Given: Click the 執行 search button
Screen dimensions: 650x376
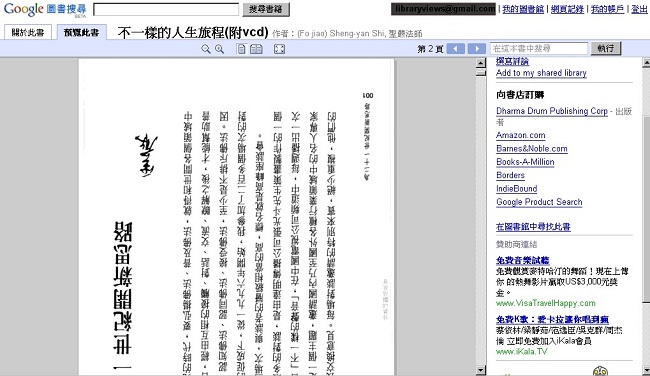Looking at the screenshot, I should pyautogui.click(x=606, y=48).
